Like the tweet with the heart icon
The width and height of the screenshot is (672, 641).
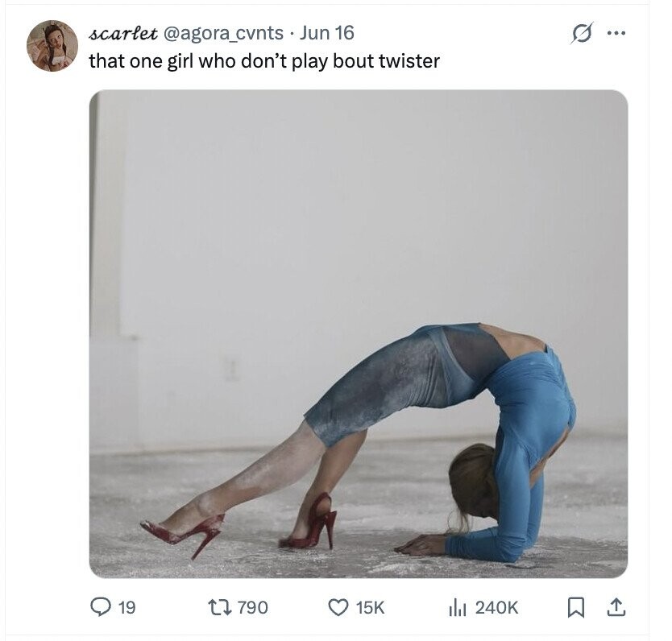(x=338, y=607)
